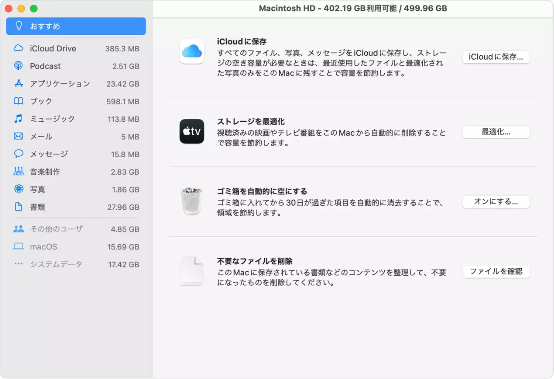Click the ブック book icon

tap(18, 101)
